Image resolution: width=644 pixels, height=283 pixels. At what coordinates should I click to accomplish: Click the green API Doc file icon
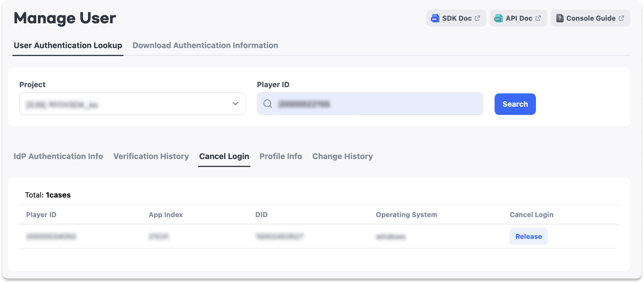coord(499,18)
